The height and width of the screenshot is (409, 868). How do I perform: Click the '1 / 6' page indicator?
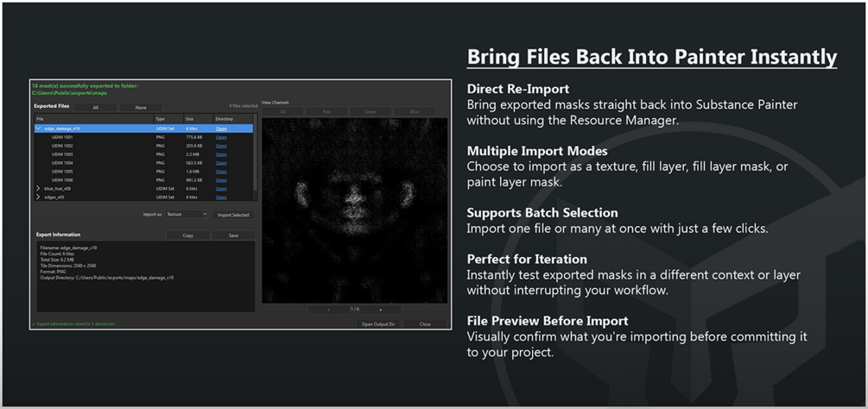355,310
